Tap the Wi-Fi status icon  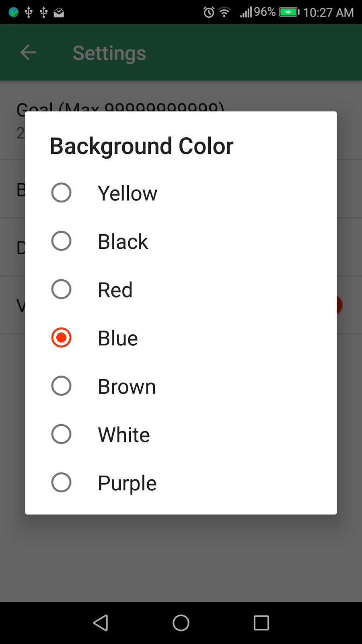click(x=224, y=12)
